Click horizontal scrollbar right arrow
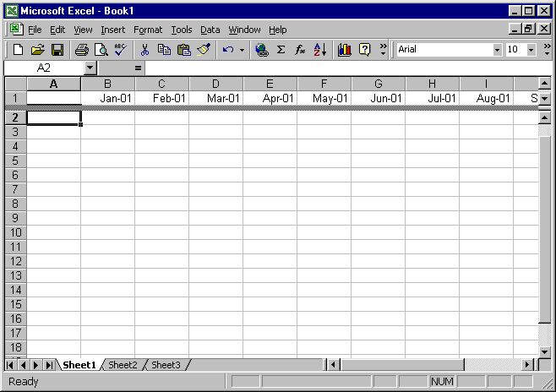The height and width of the screenshot is (392, 556). 527,365
